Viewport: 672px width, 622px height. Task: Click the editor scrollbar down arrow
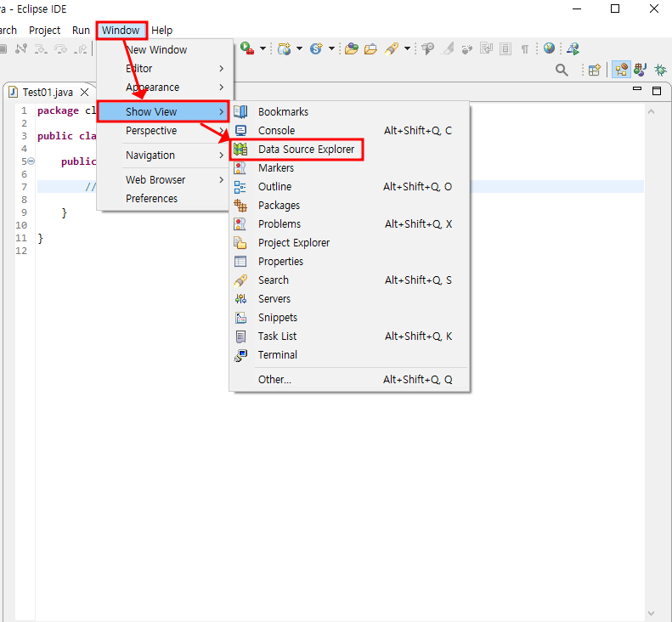651,614
